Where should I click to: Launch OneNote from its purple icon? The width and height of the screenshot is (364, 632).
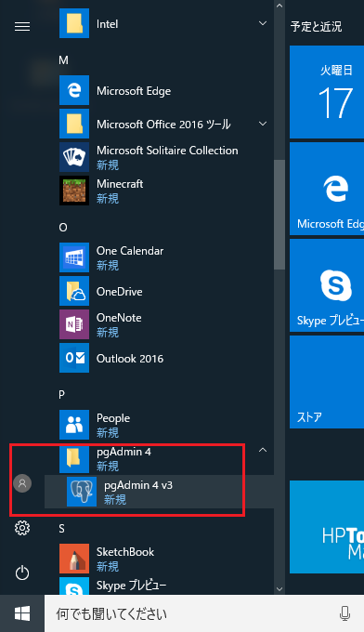[x=74, y=324]
